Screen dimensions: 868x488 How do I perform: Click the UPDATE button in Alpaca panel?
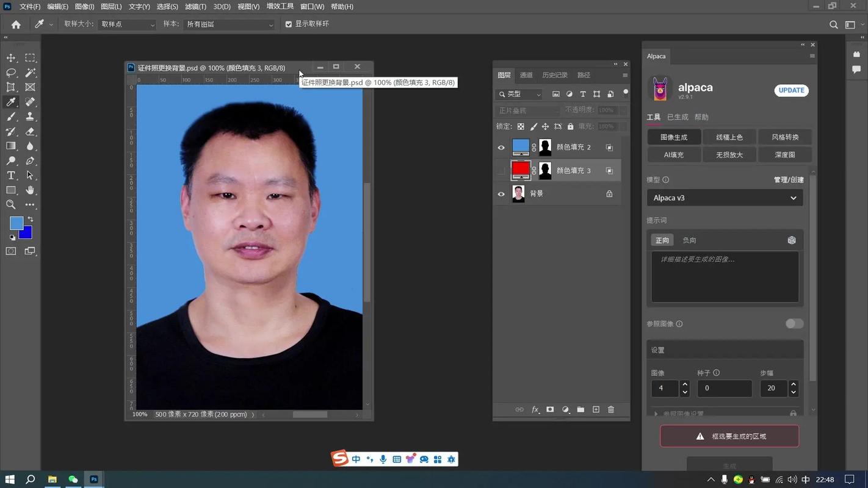(x=791, y=90)
